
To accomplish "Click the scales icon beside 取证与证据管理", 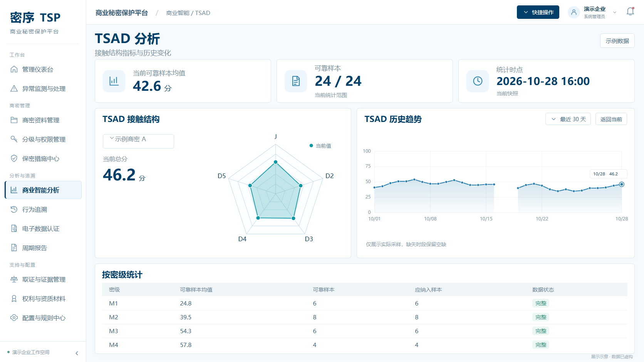I will pyautogui.click(x=14, y=279).
